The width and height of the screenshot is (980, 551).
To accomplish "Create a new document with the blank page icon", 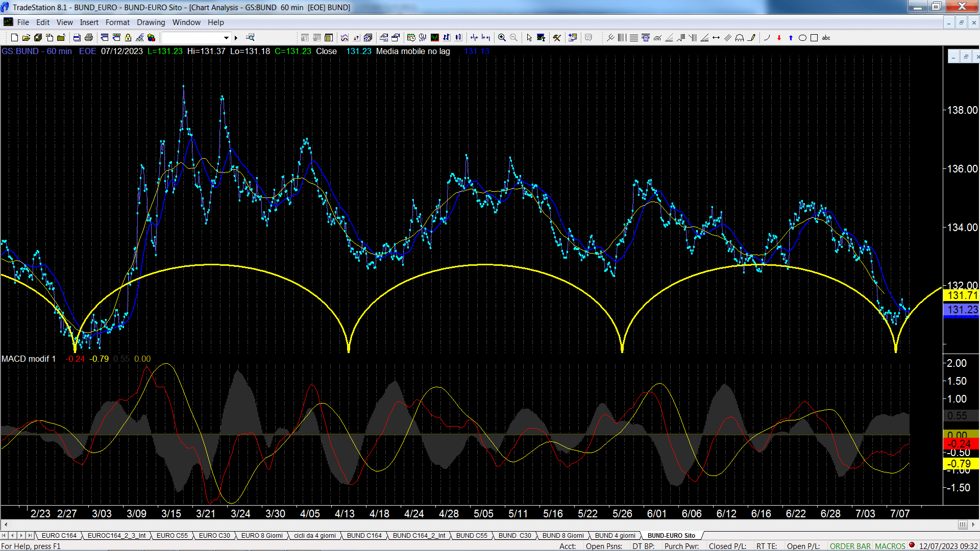I will click(x=14, y=37).
